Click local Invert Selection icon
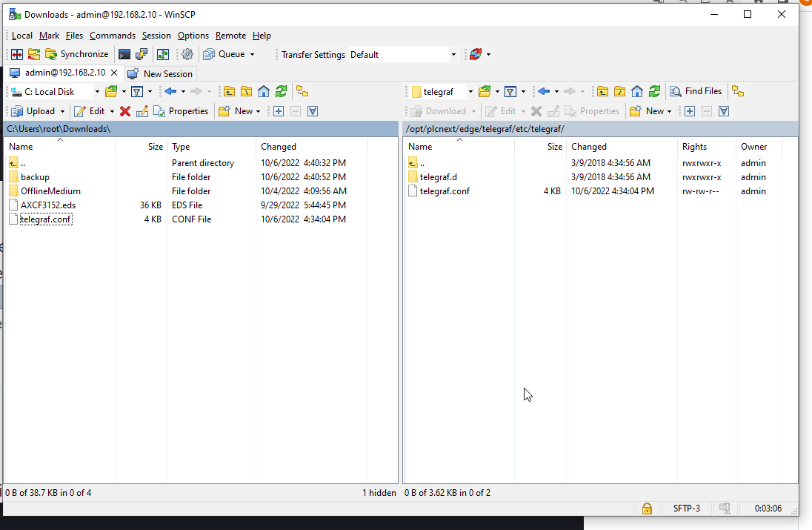 click(313, 111)
